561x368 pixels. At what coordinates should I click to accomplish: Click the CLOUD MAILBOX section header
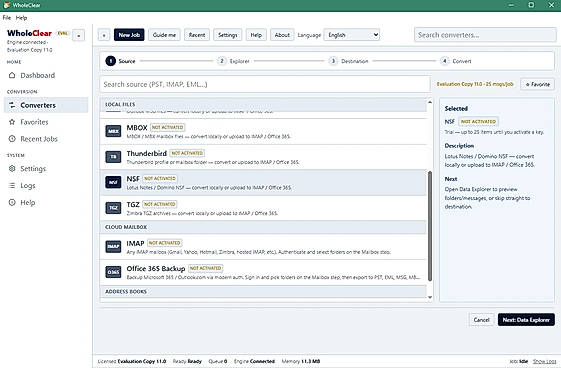coord(263,227)
